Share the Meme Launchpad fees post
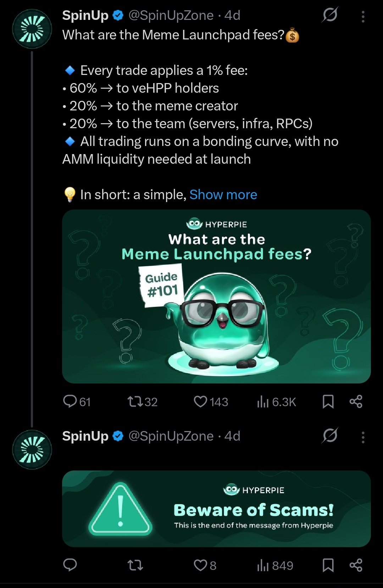 (356, 402)
